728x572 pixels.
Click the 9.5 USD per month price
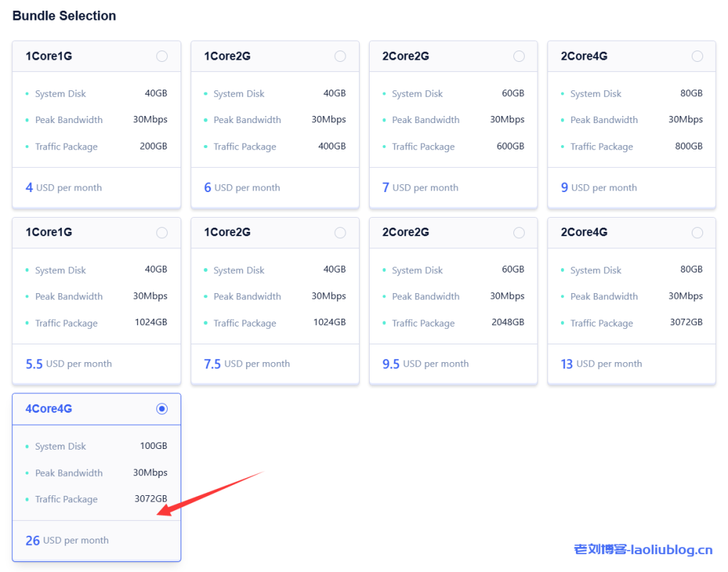(425, 364)
